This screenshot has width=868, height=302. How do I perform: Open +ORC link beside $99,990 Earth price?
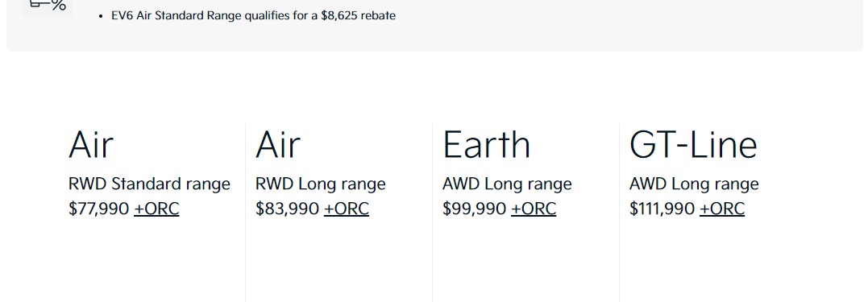click(534, 209)
